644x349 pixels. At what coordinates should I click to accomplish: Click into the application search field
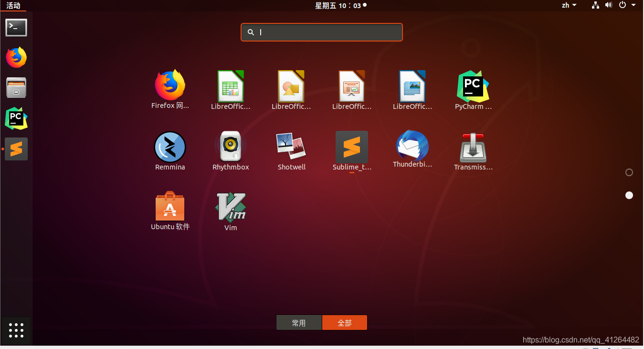pyautogui.click(x=322, y=32)
